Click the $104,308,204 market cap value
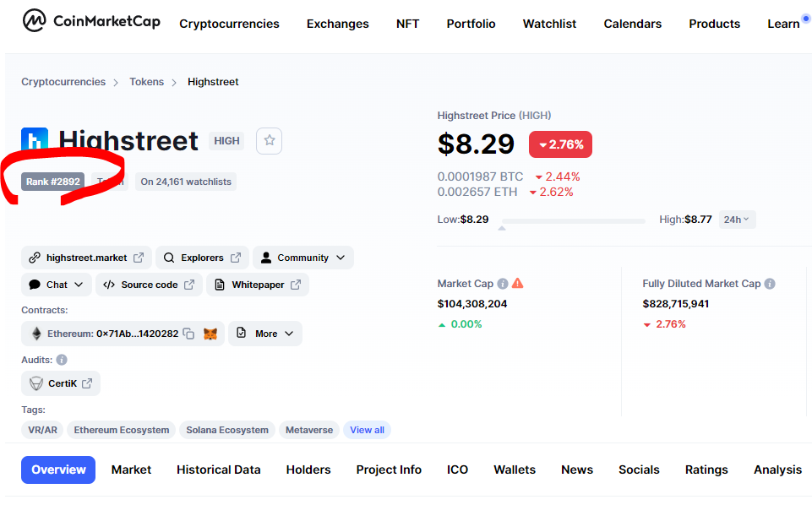 tap(472, 304)
